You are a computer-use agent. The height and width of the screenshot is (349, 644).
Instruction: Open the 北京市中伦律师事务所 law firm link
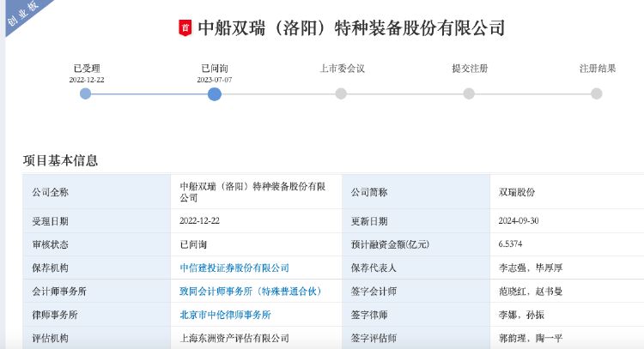click(x=225, y=315)
